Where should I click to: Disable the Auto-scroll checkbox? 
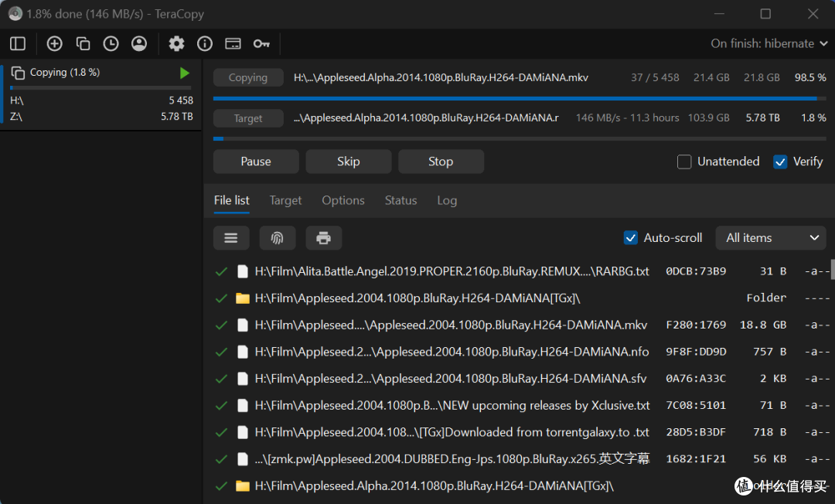pyautogui.click(x=631, y=237)
